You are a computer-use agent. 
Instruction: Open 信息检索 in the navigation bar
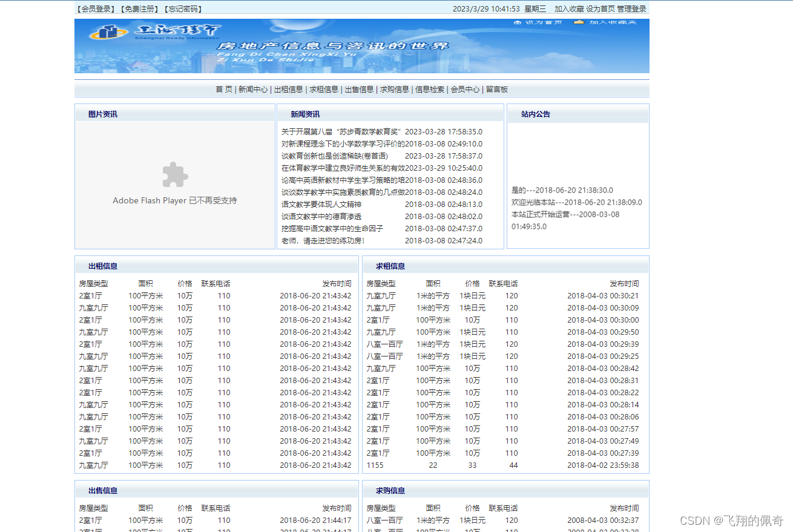tap(429, 90)
